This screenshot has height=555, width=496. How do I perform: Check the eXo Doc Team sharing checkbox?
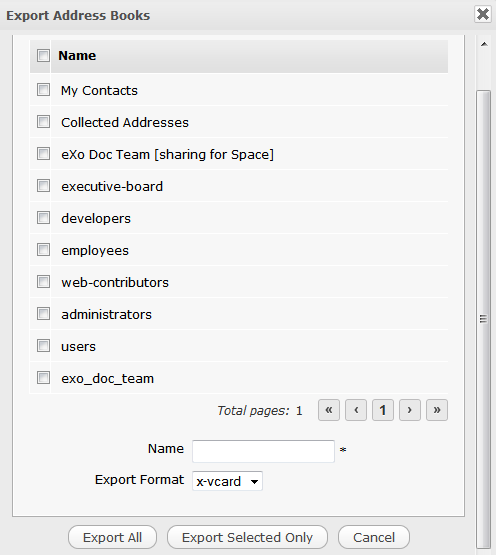(43, 154)
